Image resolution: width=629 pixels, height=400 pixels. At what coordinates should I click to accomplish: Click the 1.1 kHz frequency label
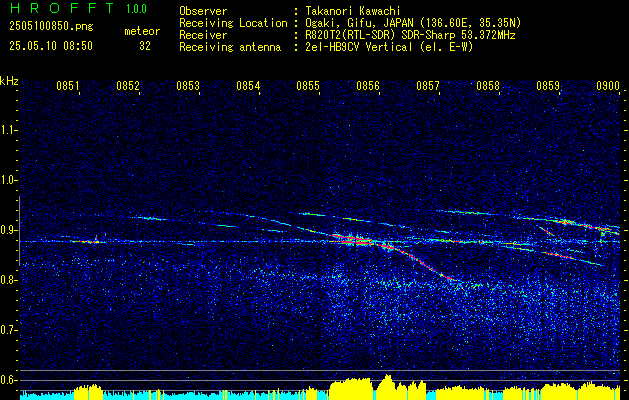pos(8,130)
